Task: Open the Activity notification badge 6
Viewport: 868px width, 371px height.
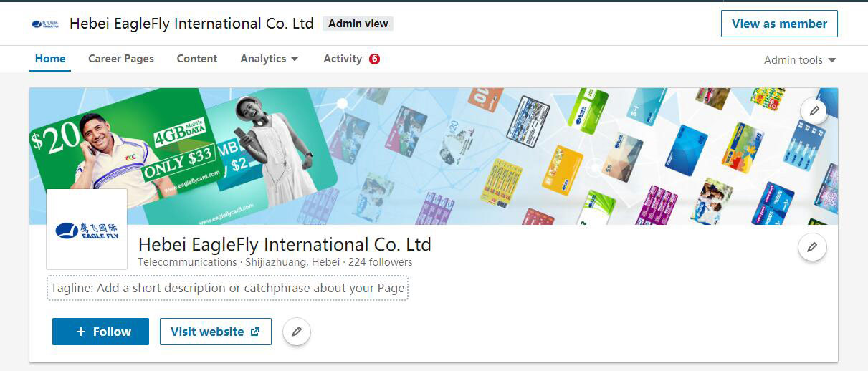Action: (374, 59)
